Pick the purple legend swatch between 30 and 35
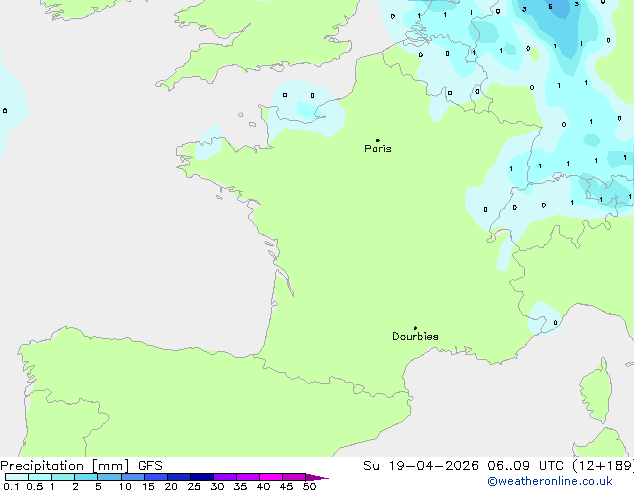The image size is (634, 490). coord(224,477)
